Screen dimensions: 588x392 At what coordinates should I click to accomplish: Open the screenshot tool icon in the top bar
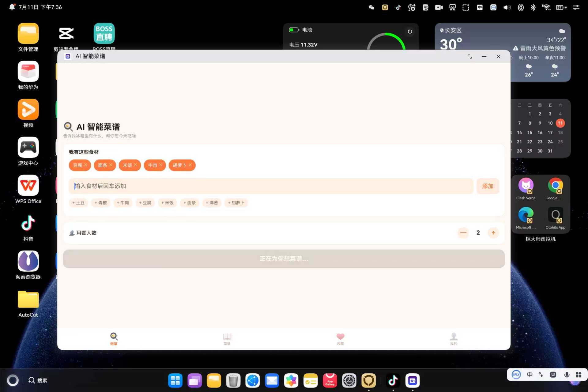tap(466, 7)
